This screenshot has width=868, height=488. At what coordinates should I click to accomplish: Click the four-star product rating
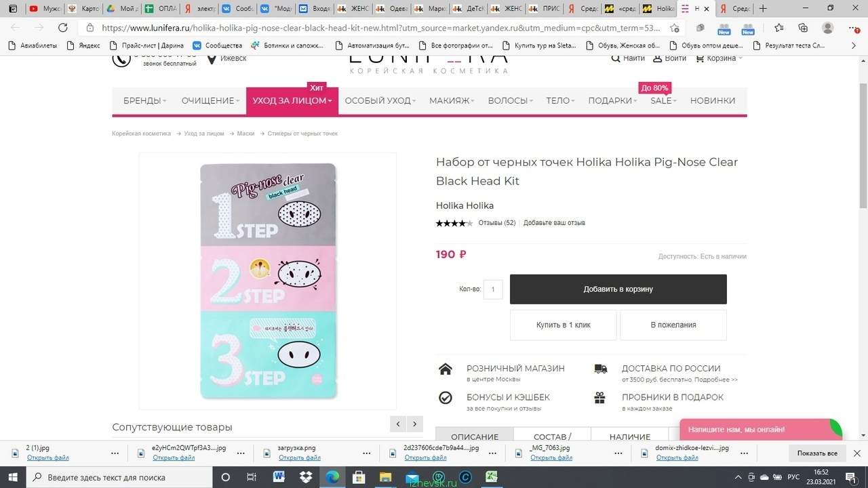454,223
